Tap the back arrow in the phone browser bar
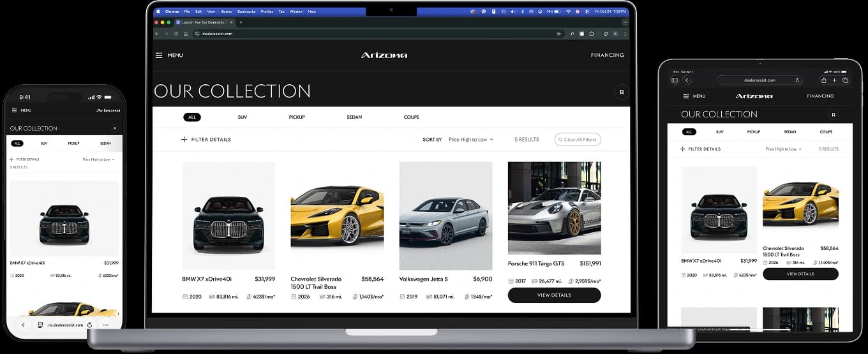This screenshot has width=868, height=354. click(23, 325)
